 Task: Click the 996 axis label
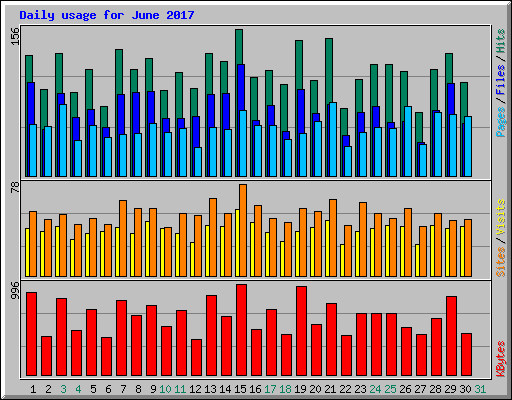pos(15,290)
